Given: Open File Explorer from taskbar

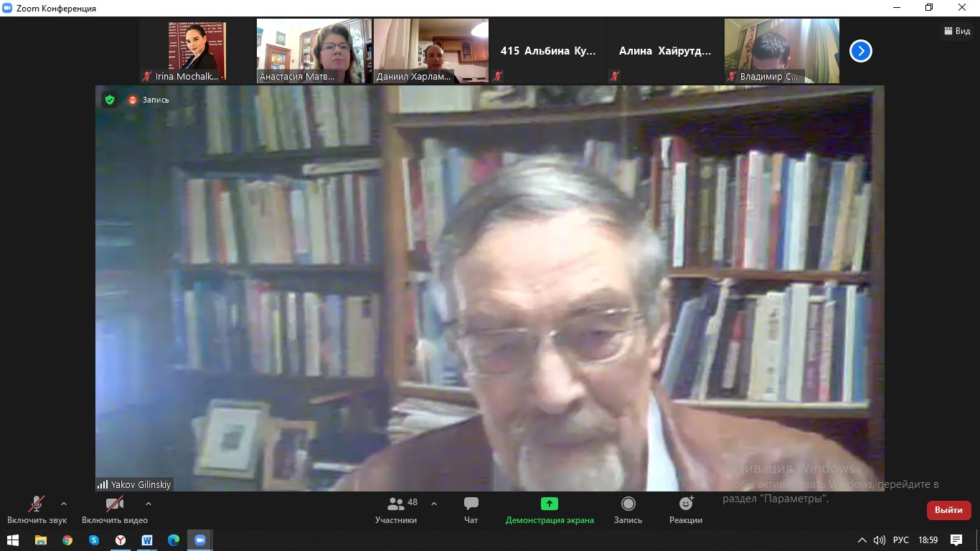Looking at the screenshot, I should pos(40,540).
